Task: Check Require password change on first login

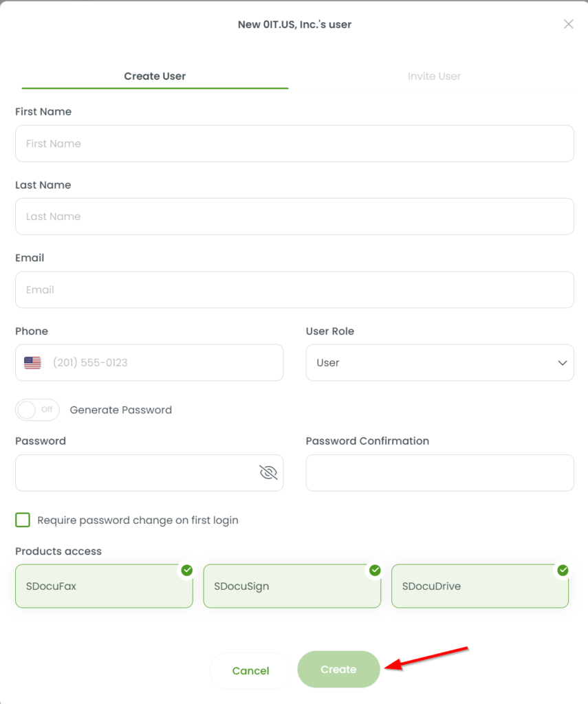Action: pyautogui.click(x=23, y=520)
